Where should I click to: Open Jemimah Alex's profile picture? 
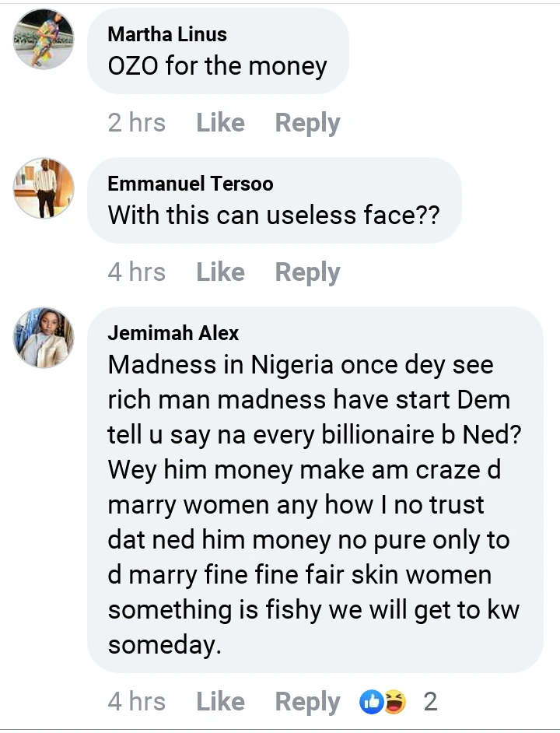[x=44, y=338]
